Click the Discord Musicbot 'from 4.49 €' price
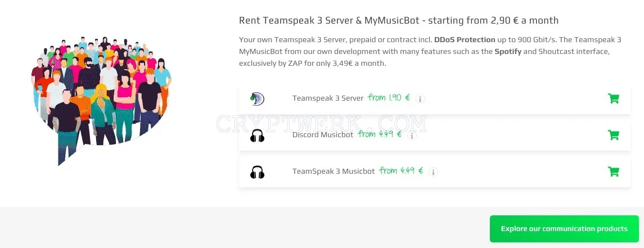 (380, 134)
